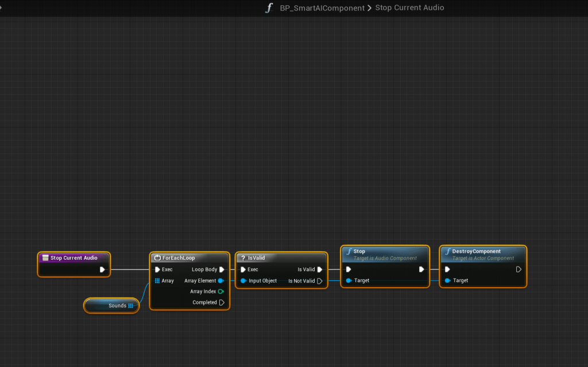The width and height of the screenshot is (588, 367).
Task: Select the IsValid node header
Action: [x=281, y=258]
